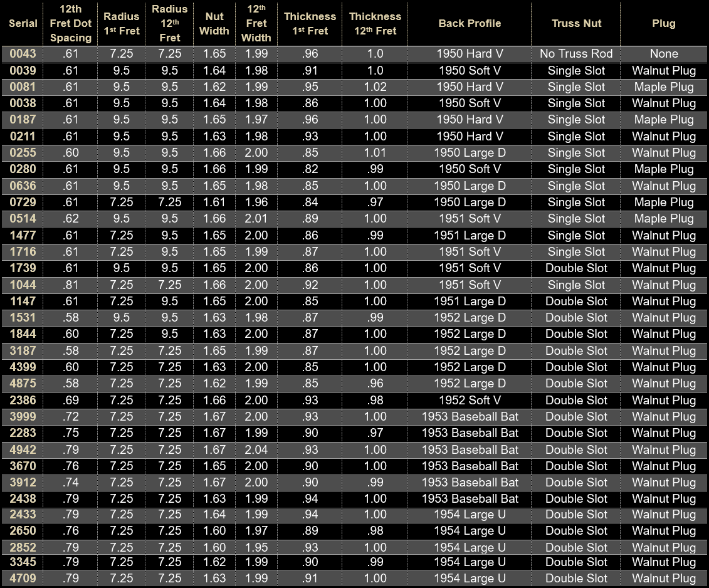Viewport: 709px width, 588px height.
Task: Select serial number 0039
Action: pos(23,71)
